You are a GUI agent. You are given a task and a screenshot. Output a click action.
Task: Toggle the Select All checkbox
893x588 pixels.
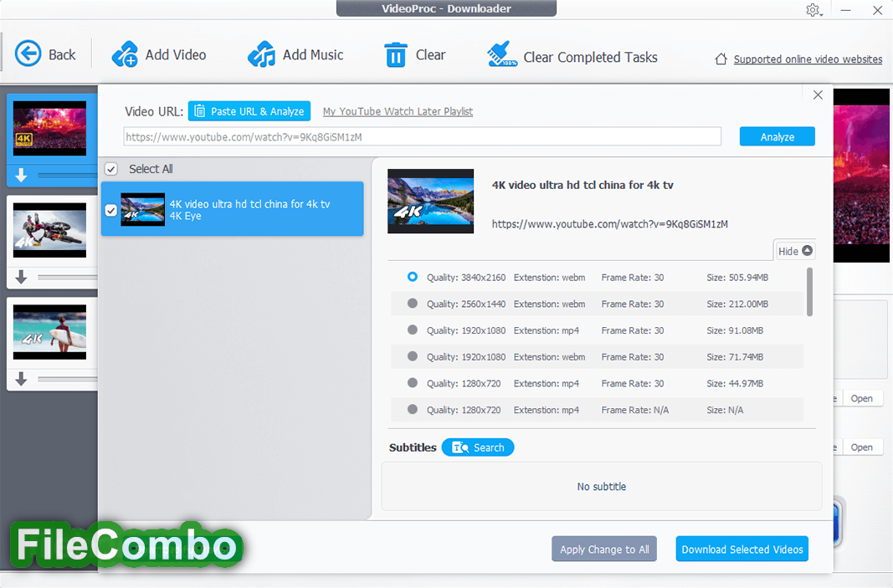click(111, 169)
